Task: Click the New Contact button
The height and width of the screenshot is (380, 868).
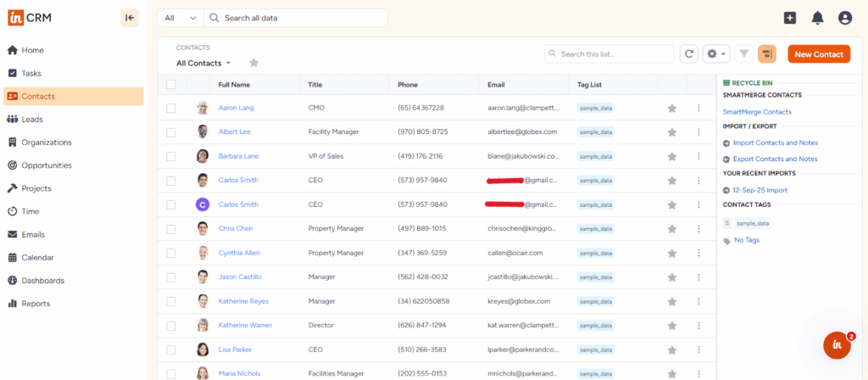Action: coord(818,54)
